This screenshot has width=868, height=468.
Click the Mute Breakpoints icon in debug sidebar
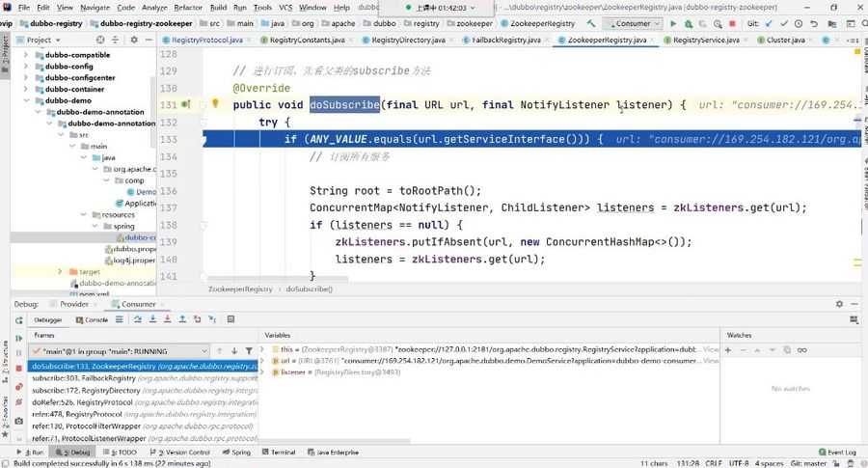click(19, 402)
